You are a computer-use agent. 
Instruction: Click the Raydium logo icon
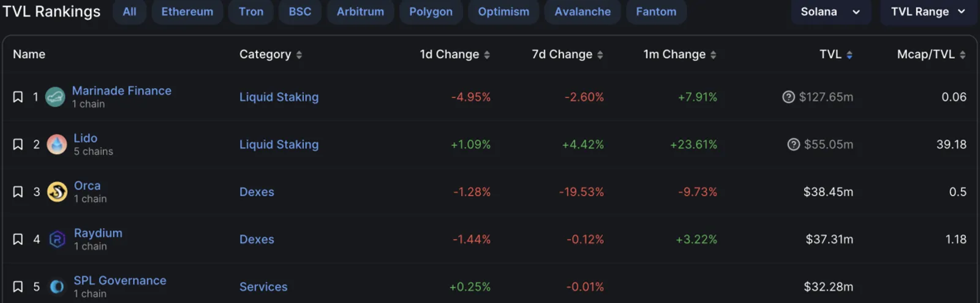tap(57, 239)
